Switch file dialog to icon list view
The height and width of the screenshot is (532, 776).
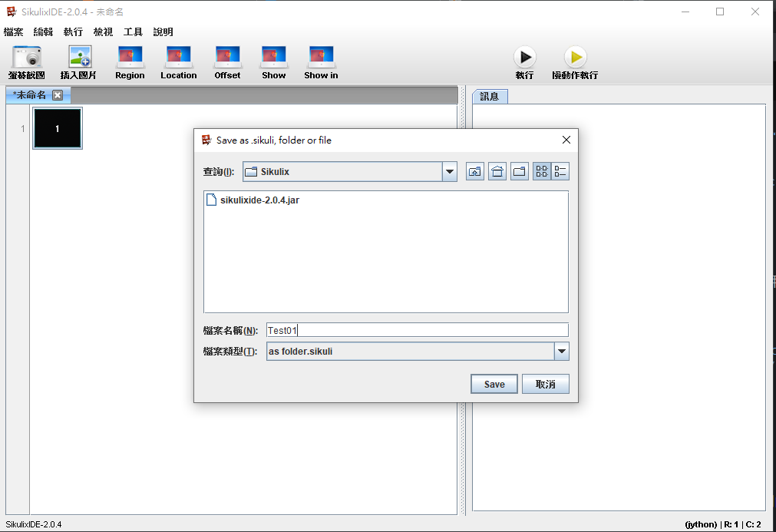pos(542,171)
